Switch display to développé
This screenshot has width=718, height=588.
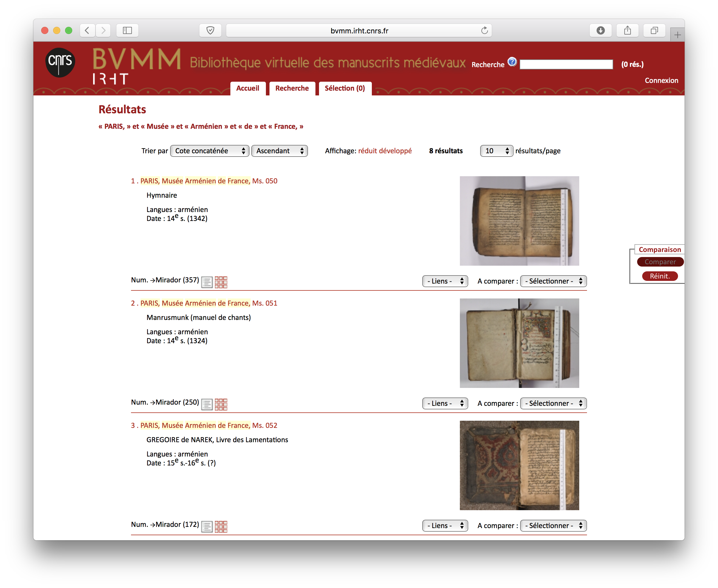(396, 151)
